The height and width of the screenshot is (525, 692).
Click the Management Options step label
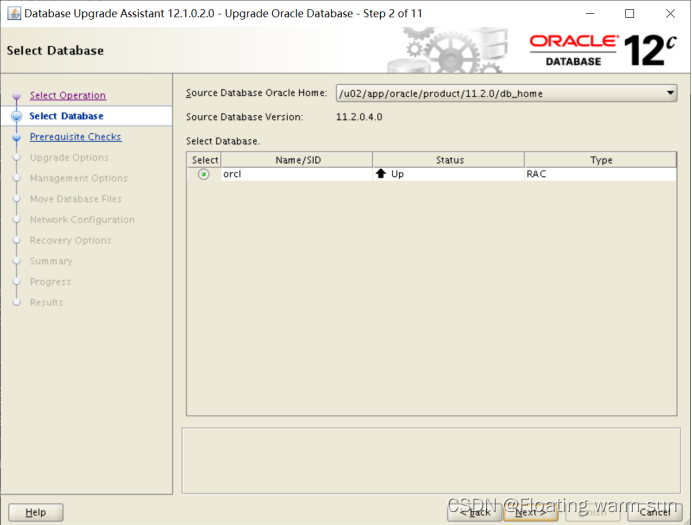pyautogui.click(x=79, y=178)
